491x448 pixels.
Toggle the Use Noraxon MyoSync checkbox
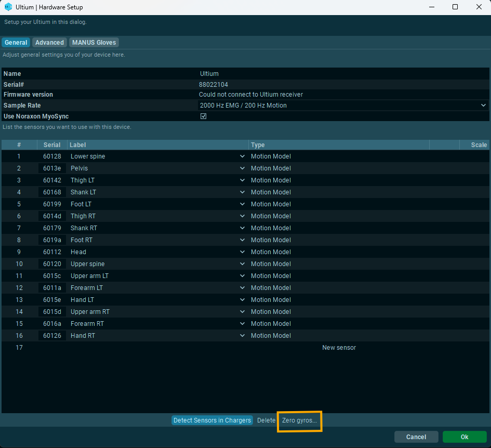coord(203,116)
